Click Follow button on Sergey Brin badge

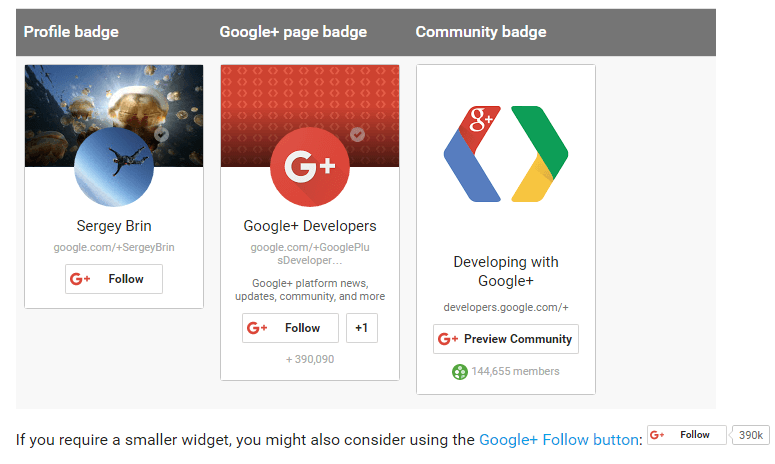click(x=114, y=279)
